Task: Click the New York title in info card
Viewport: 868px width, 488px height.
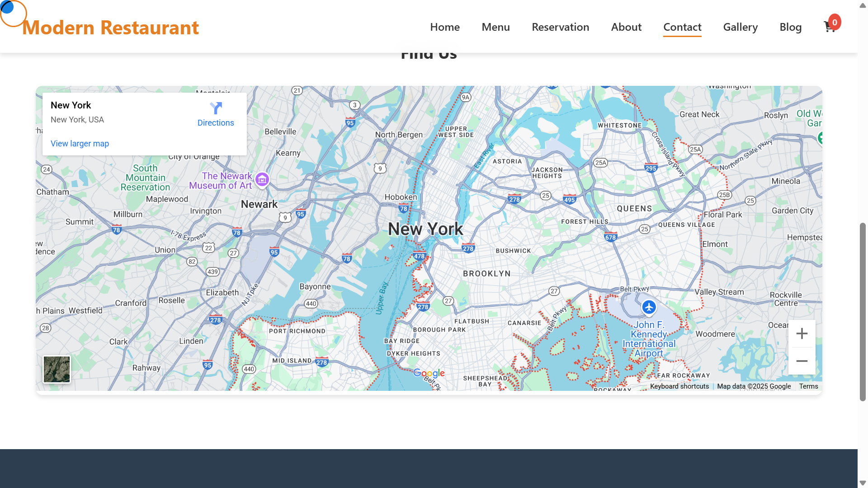Action: 71,105
